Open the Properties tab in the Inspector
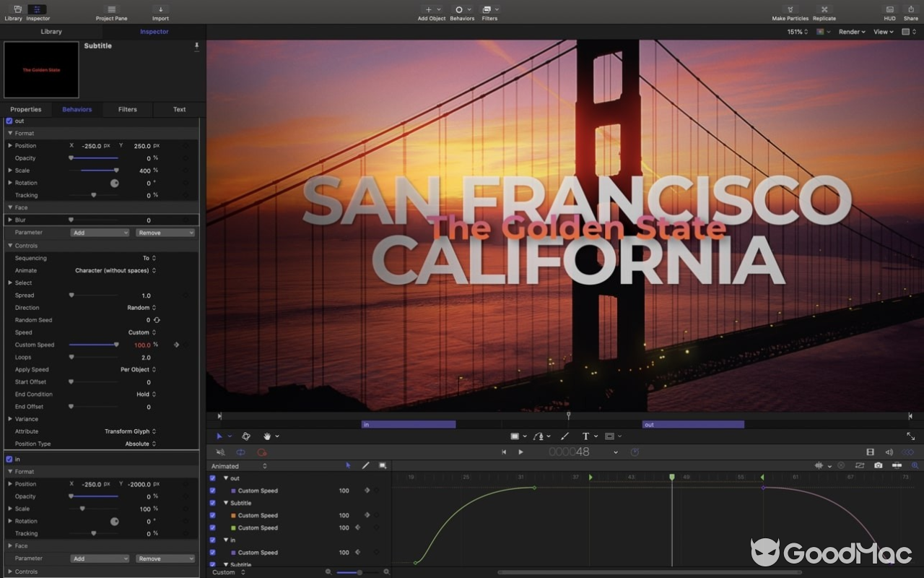Screen dimensions: 924x578 (x=26, y=109)
